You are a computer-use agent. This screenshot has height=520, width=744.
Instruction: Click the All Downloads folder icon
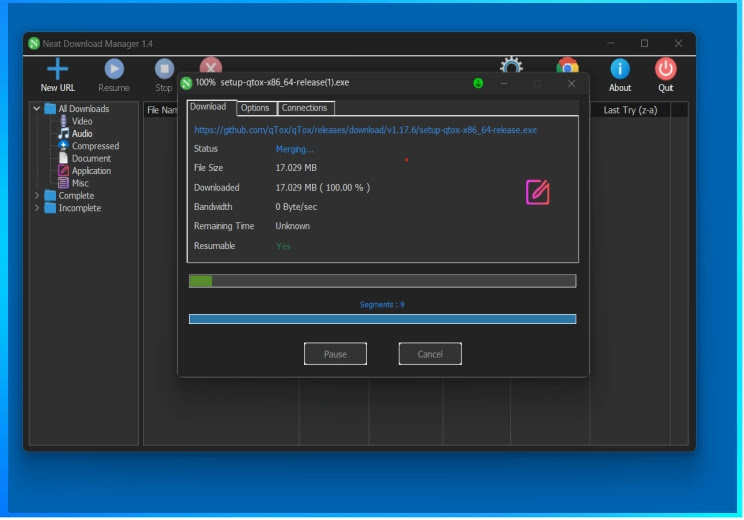click(x=50, y=109)
